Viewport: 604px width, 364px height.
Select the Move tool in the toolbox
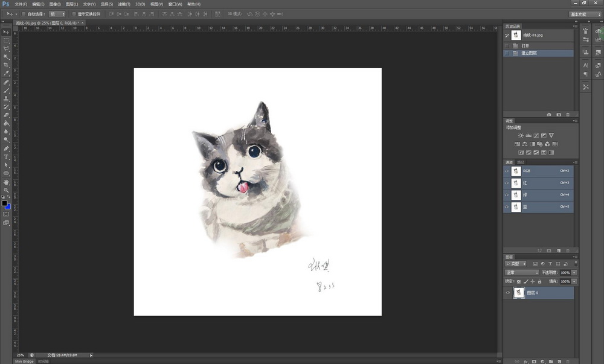pos(6,32)
